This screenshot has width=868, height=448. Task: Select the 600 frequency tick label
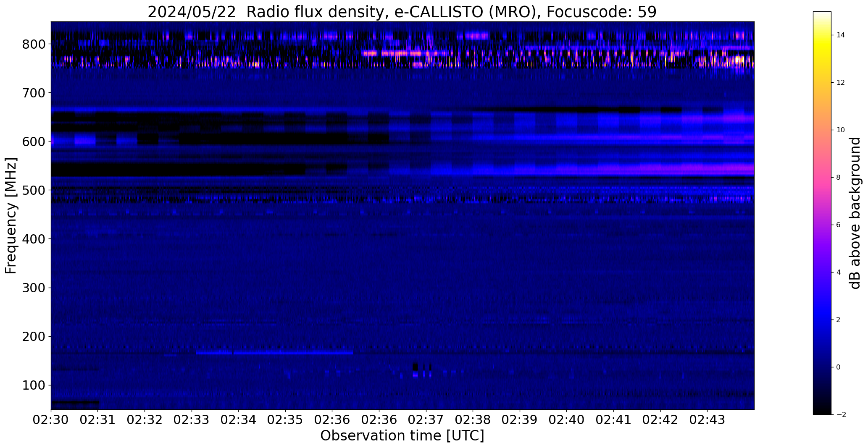click(34, 141)
